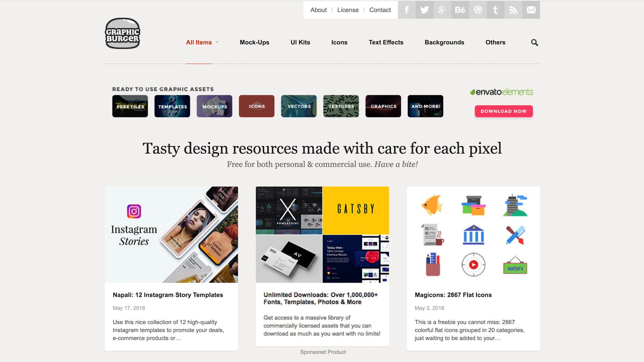Viewport: 644px width, 362px height.
Task: Click the envato elements logo
Action: (501, 92)
